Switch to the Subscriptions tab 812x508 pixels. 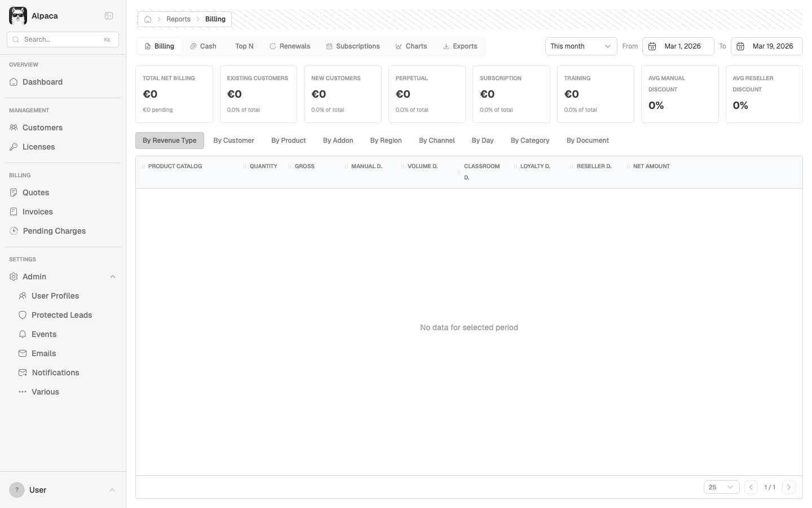pos(353,46)
